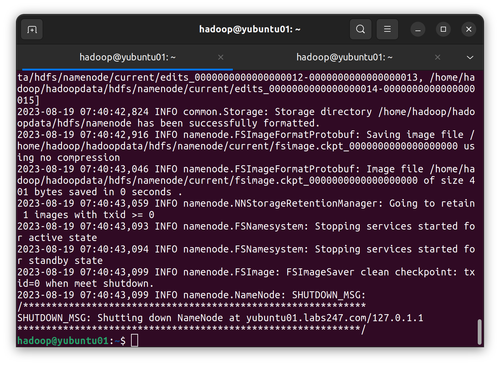Click the '1 images with txid >= 0' text

pyautogui.click(x=89, y=215)
